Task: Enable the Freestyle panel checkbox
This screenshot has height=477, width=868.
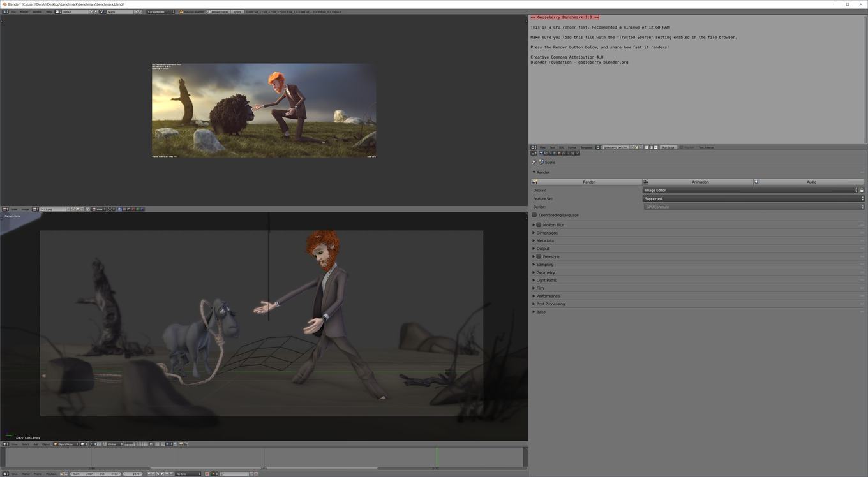Action: (x=539, y=256)
